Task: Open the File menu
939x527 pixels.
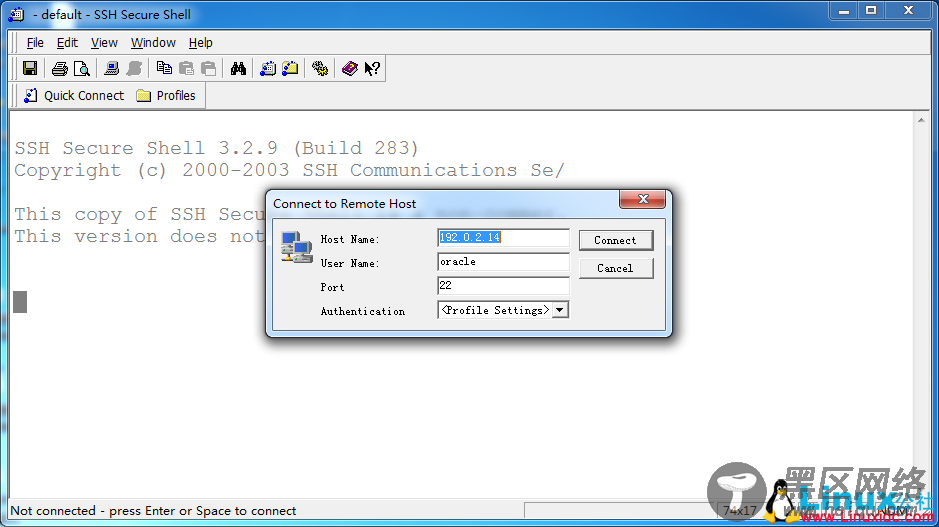Action: [35, 43]
